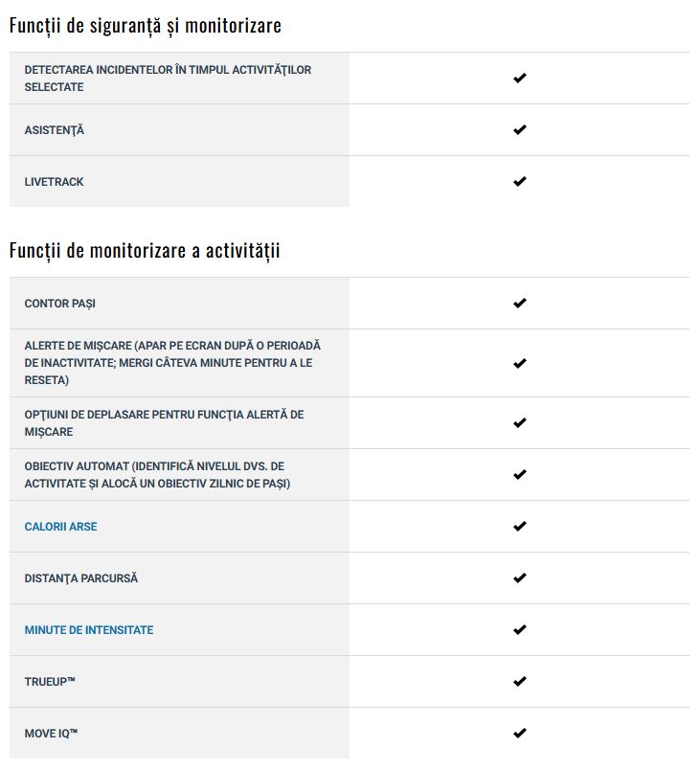Open the Minute de intensitate link
700x770 pixels.
click(89, 629)
